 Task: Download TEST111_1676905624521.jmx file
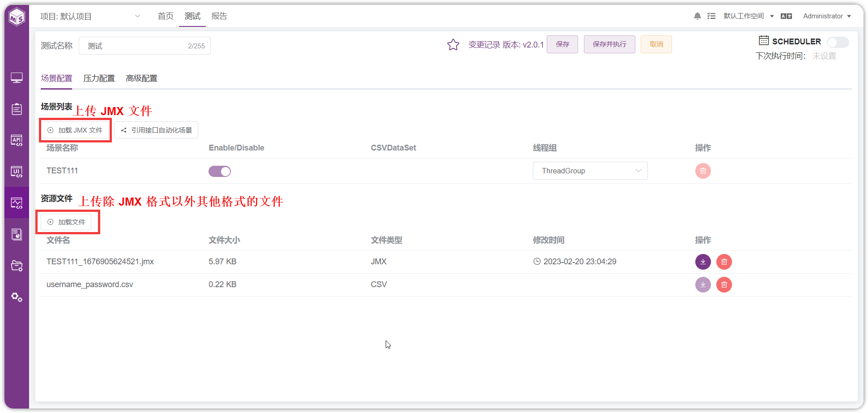[x=703, y=262]
